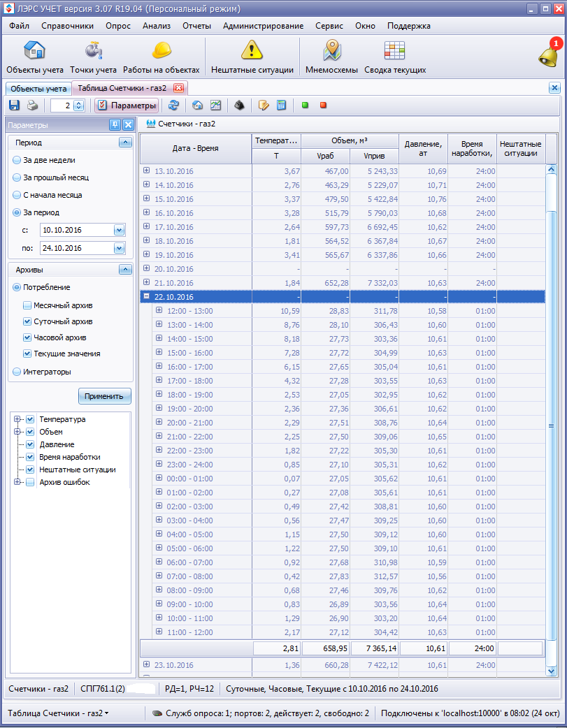Open the Файл menu
567x728 pixels.
coord(19,26)
